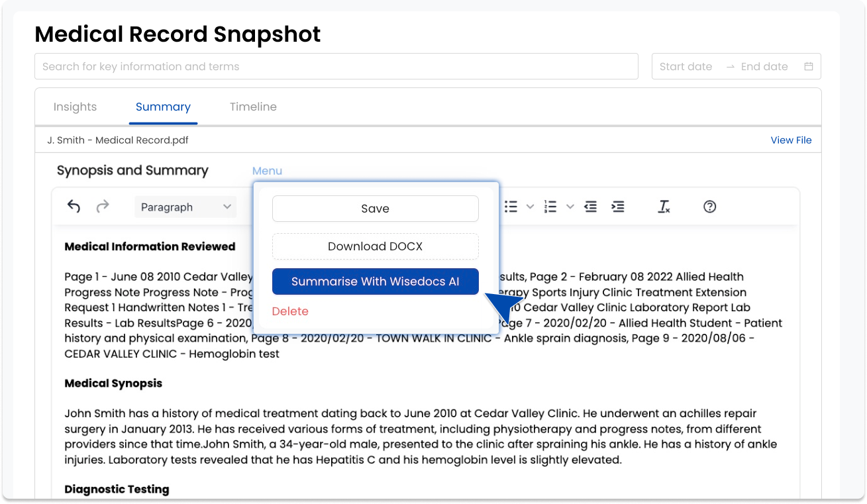
Task: Open the View File link
Action: (791, 140)
